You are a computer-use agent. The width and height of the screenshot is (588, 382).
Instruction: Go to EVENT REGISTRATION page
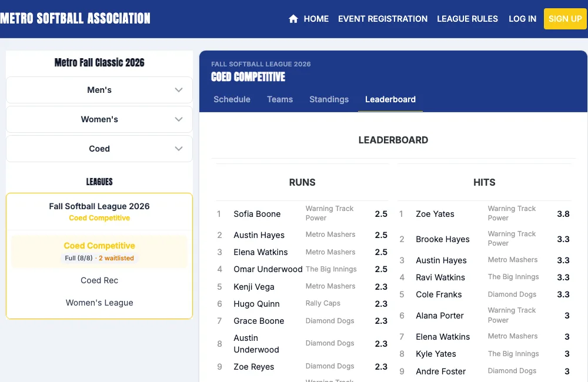(383, 19)
